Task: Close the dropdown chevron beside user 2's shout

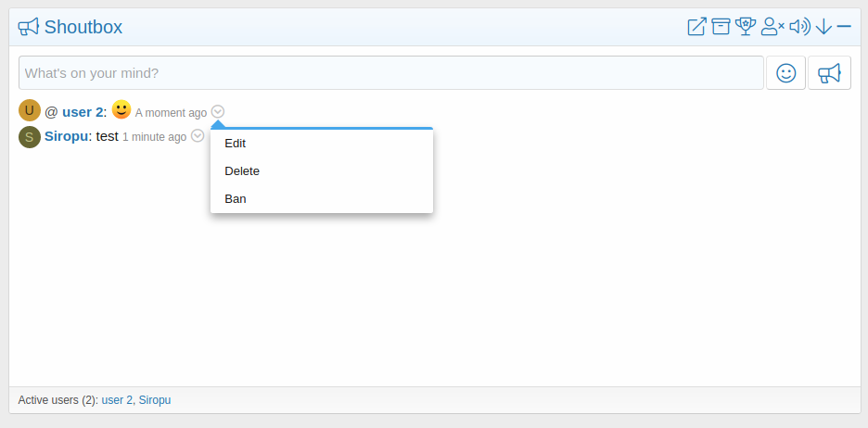Action: (218, 112)
